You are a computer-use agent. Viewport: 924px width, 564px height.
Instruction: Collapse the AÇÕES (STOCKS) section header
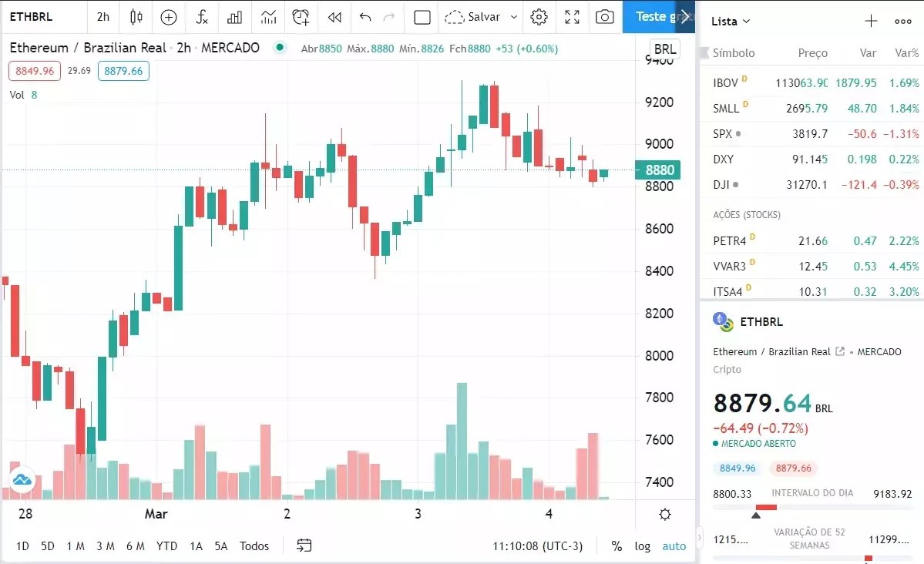tap(747, 214)
